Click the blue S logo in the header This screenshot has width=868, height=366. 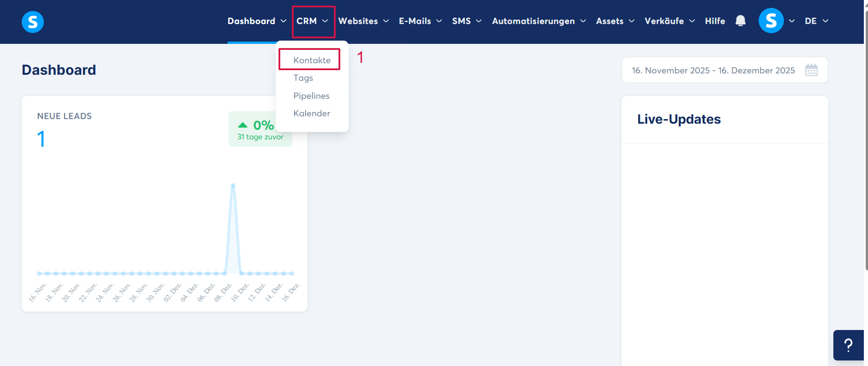[x=33, y=22]
